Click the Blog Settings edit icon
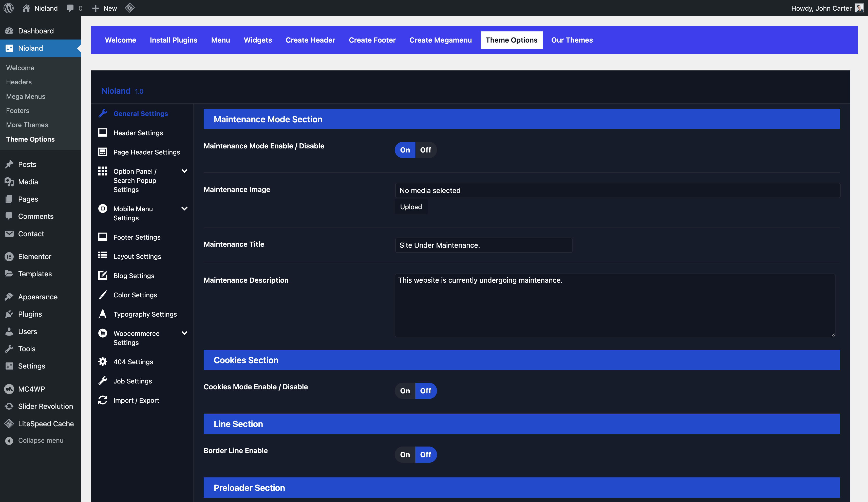Screen dimensions: 868x502 click(x=103, y=276)
